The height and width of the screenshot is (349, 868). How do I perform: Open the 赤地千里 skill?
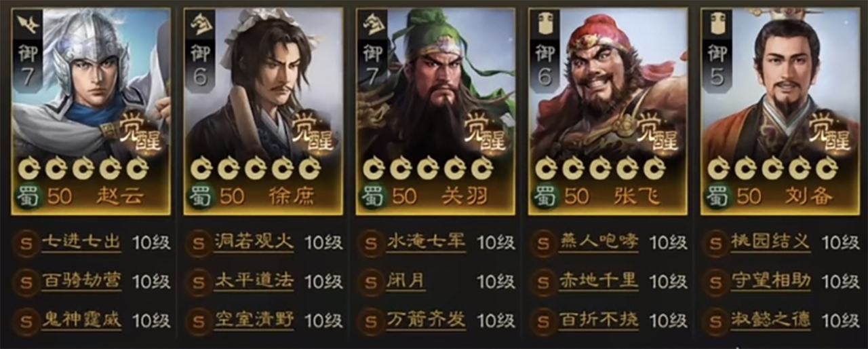click(x=598, y=281)
